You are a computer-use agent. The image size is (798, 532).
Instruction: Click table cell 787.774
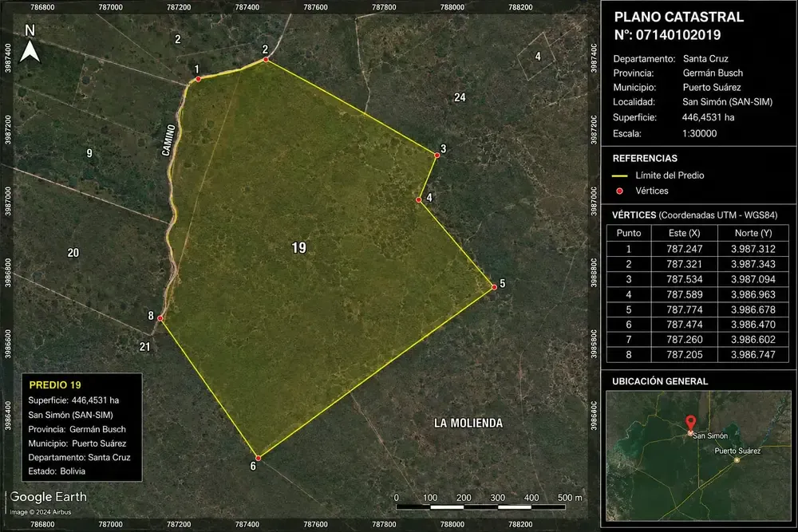pos(684,309)
